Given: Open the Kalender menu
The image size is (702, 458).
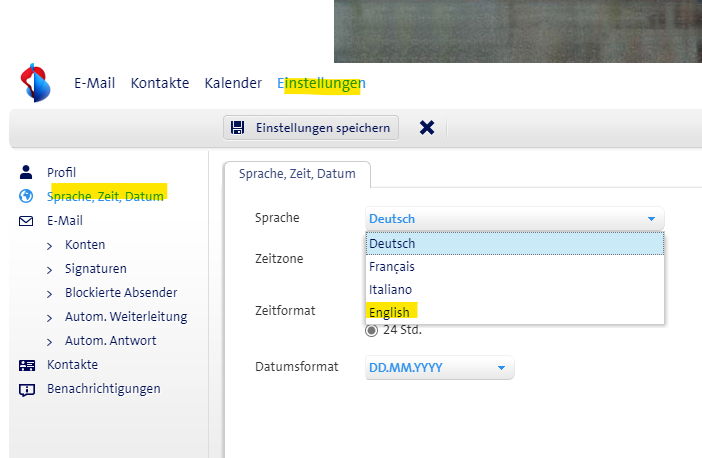Looking at the screenshot, I should click(233, 83).
